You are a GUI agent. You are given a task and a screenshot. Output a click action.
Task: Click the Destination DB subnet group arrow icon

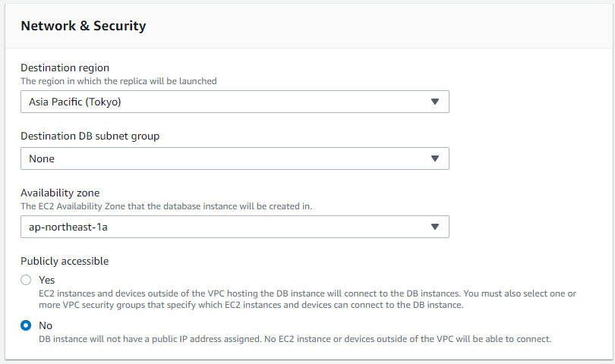coord(434,158)
